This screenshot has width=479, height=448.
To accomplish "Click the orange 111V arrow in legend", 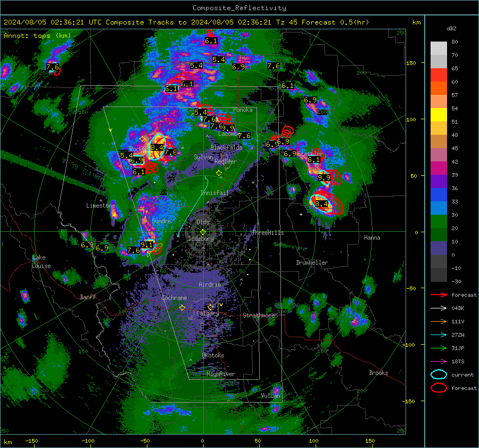I will 439,321.
